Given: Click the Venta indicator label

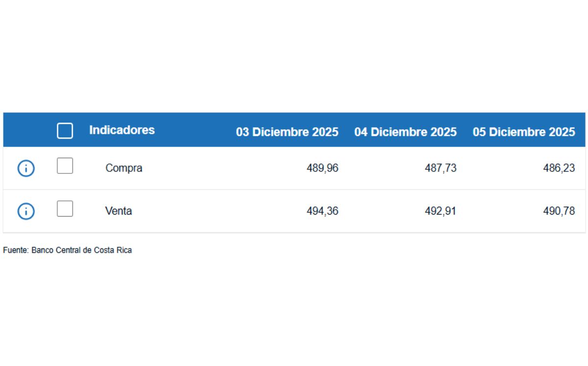Looking at the screenshot, I should (119, 211).
